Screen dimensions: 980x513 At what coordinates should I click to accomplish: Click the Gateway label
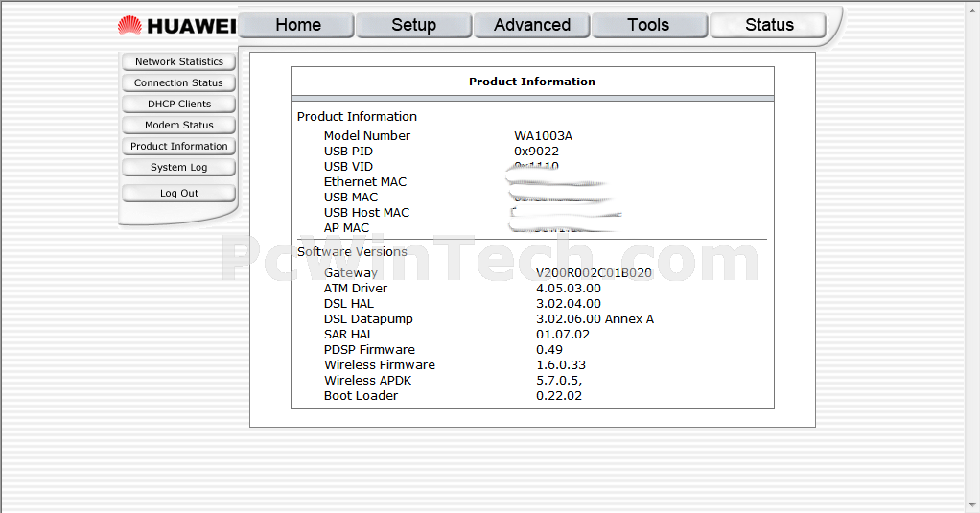(x=351, y=273)
